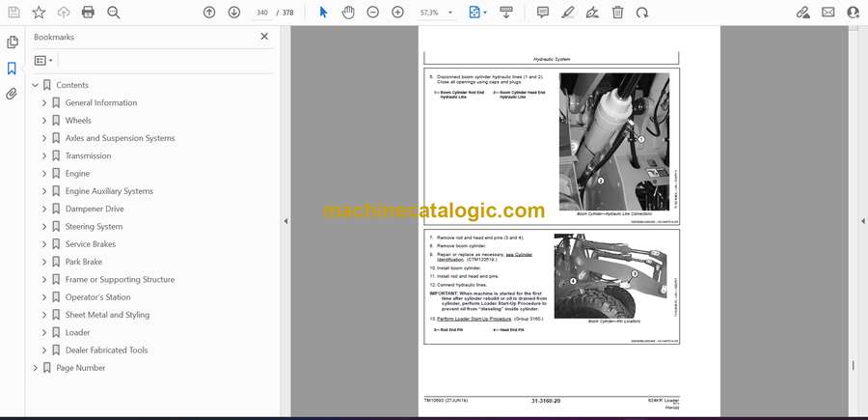The width and height of the screenshot is (868, 420).
Task: Print the document using the printer icon
Action: coord(88,13)
